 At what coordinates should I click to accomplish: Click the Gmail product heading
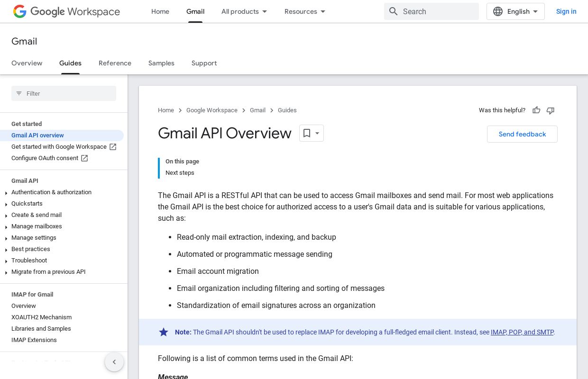(x=24, y=41)
